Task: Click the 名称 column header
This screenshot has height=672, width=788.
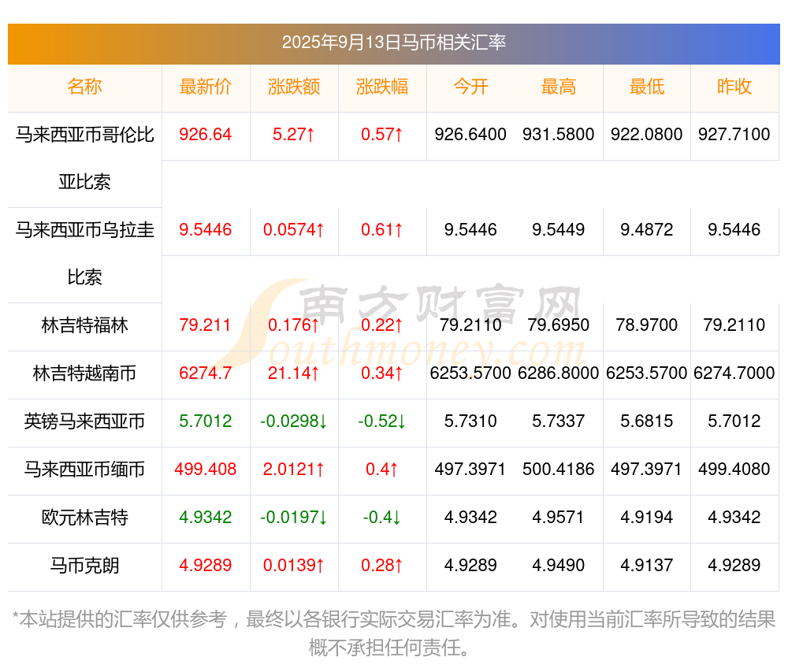Action: (x=84, y=87)
